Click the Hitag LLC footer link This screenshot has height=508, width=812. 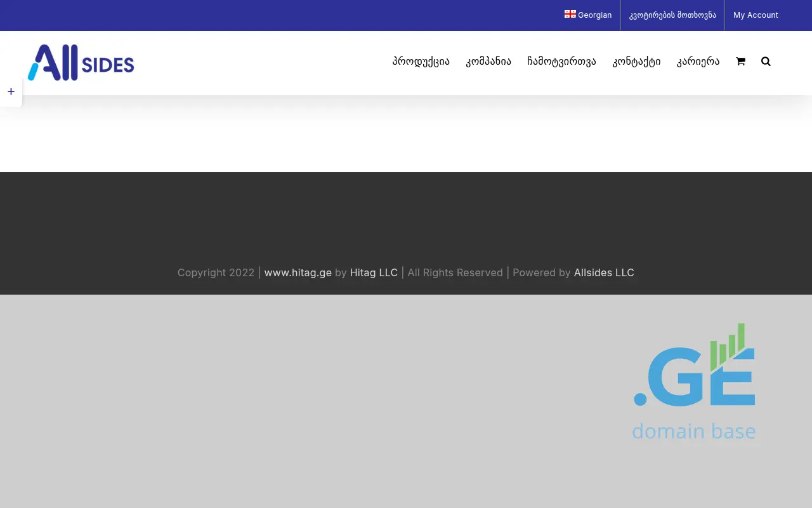tap(374, 272)
